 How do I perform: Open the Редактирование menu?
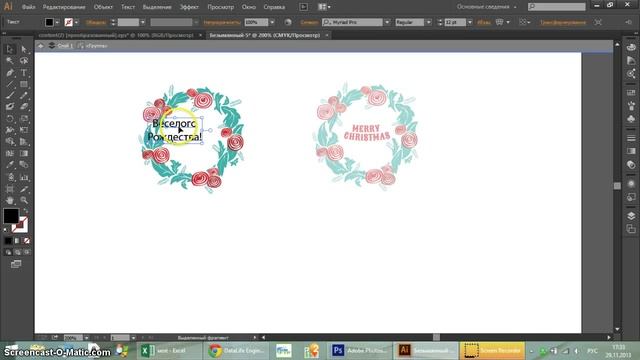tap(64, 7)
